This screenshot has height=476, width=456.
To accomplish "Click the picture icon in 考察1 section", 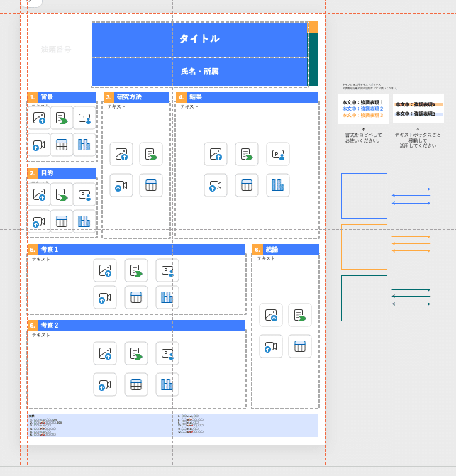I will [x=105, y=270].
